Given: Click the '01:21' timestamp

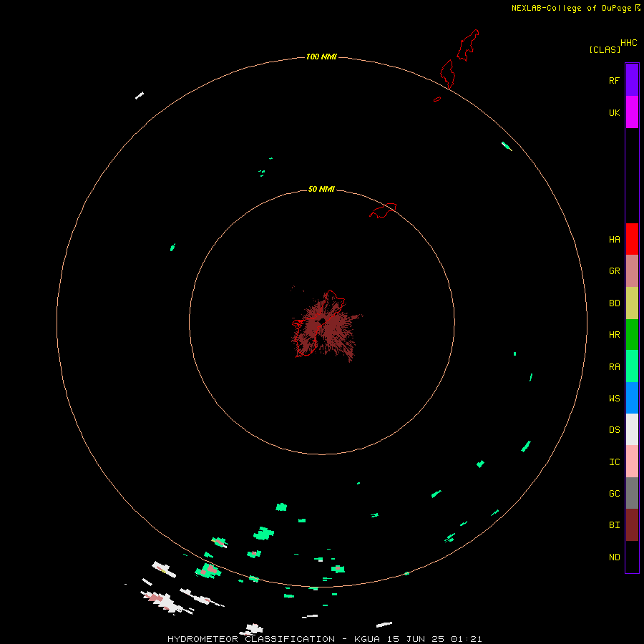Looking at the screenshot, I should click(466, 639).
